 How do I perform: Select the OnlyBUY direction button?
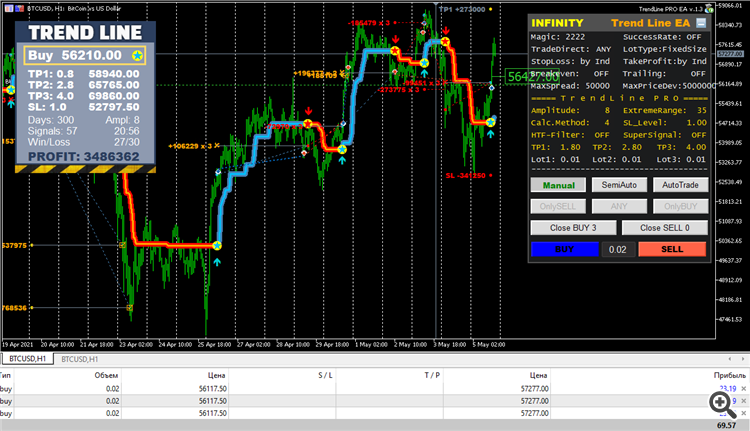[680, 206]
